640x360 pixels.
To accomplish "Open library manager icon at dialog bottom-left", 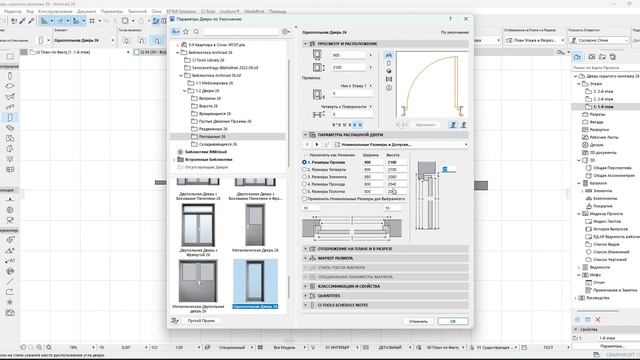I will coord(175,321).
